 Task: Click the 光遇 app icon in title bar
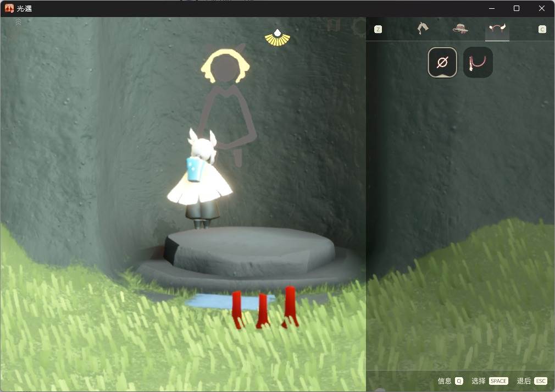9,8
